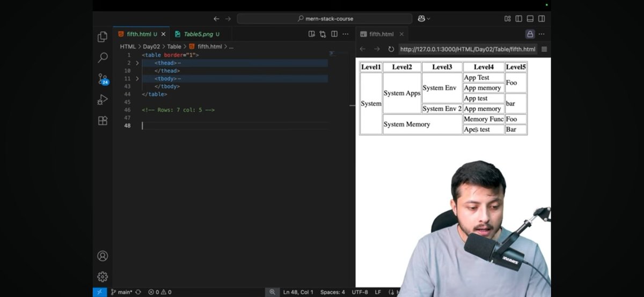The height and width of the screenshot is (297, 644).
Task: Click the App Test cell
Action: tap(484, 77)
